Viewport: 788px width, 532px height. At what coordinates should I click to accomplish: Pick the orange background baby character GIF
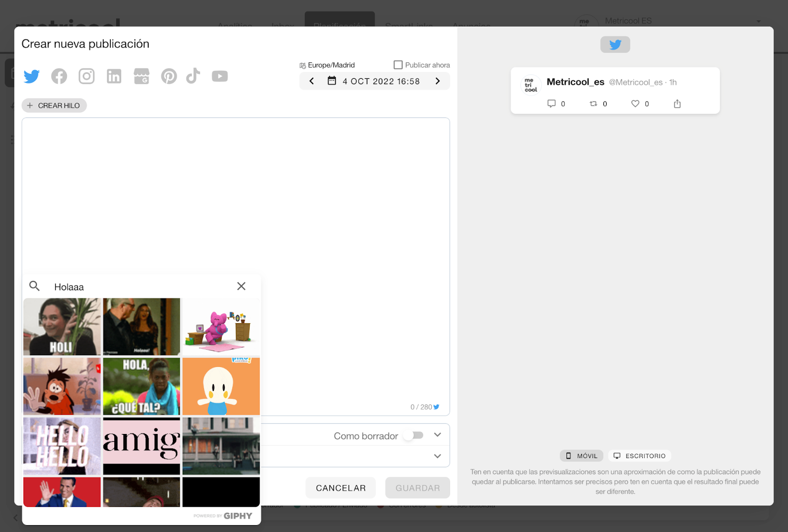pos(221,386)
